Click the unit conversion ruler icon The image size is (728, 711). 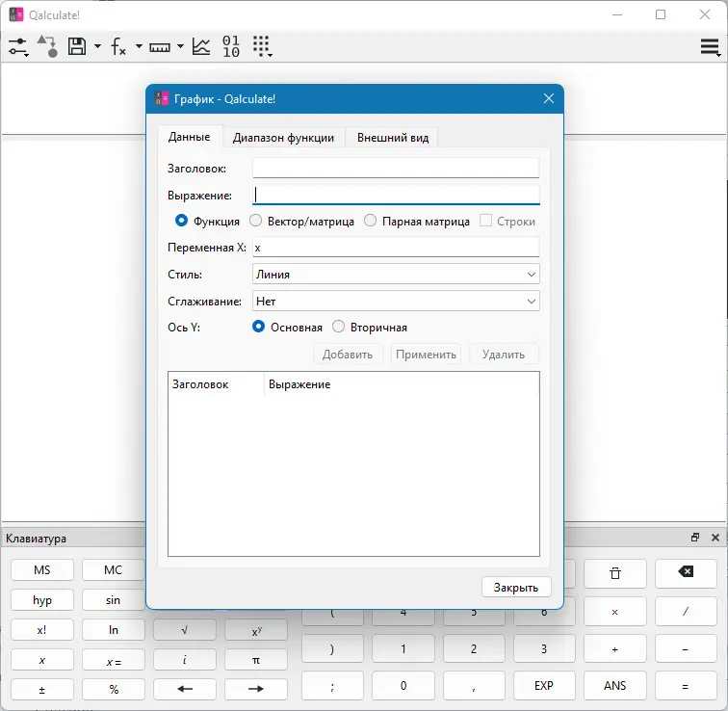[x=160, y=47]
